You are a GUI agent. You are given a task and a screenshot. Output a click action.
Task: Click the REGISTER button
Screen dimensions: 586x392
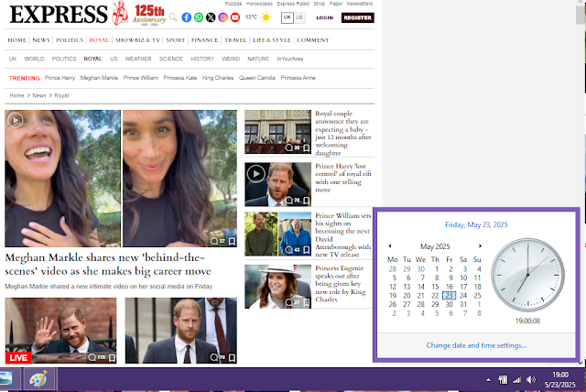(x=358, y=17)
